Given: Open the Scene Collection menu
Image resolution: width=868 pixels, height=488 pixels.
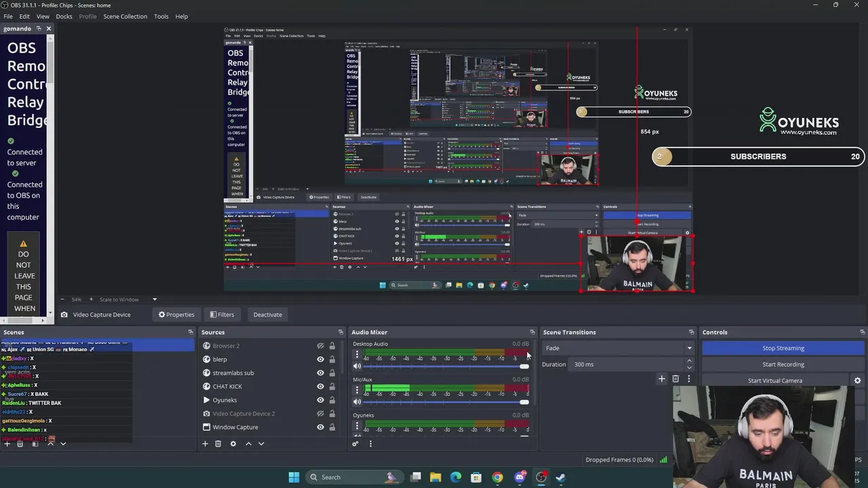Looking at the screenshot, I should (125, 16).
